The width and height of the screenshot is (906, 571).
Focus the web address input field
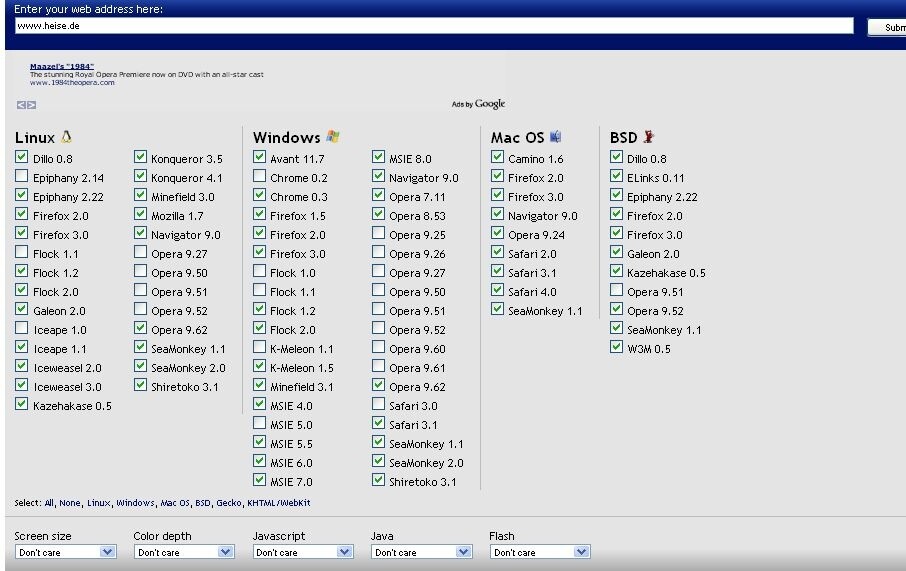point(434,25)
